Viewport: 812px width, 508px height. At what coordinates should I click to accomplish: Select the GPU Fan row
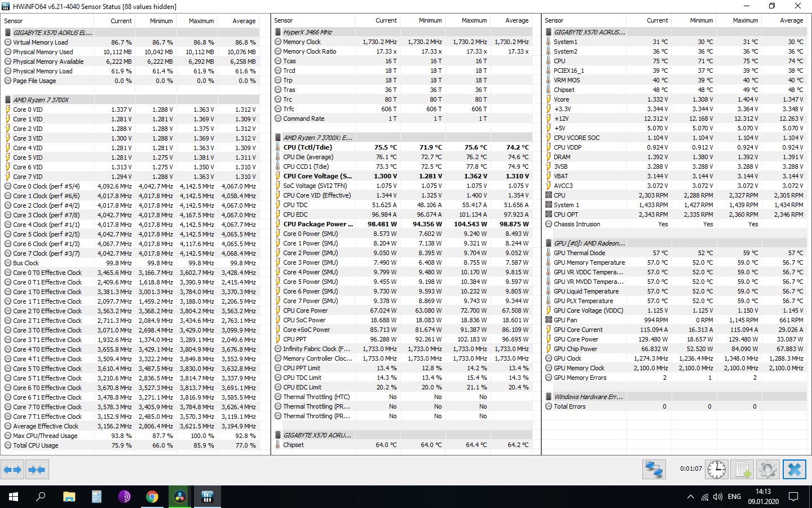pos(676,320)
